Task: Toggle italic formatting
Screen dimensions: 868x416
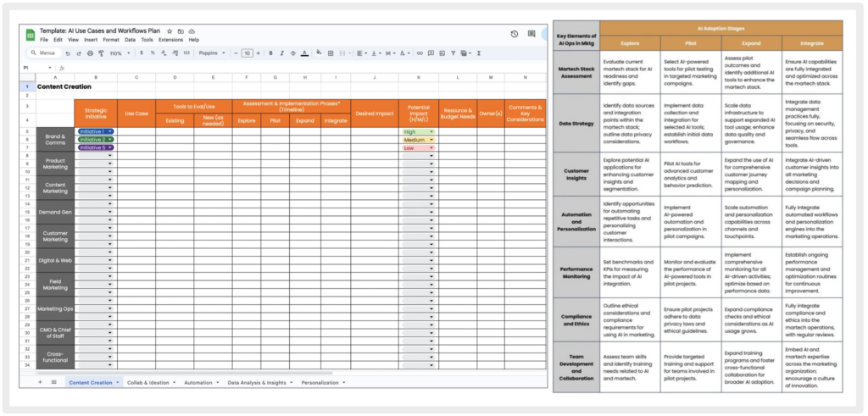Action: [x=281, y=53]
